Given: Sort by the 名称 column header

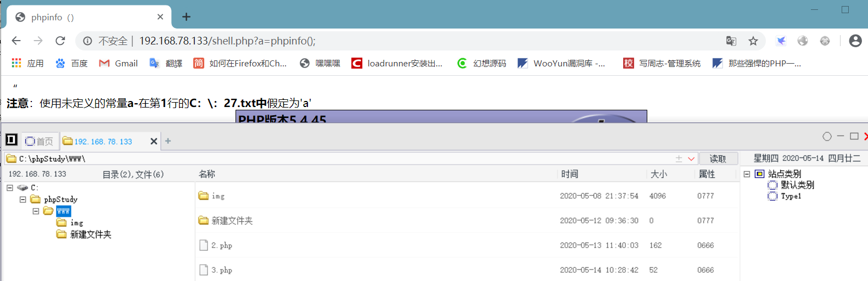Looking at the screenshot, I should [x=206, y=174].
